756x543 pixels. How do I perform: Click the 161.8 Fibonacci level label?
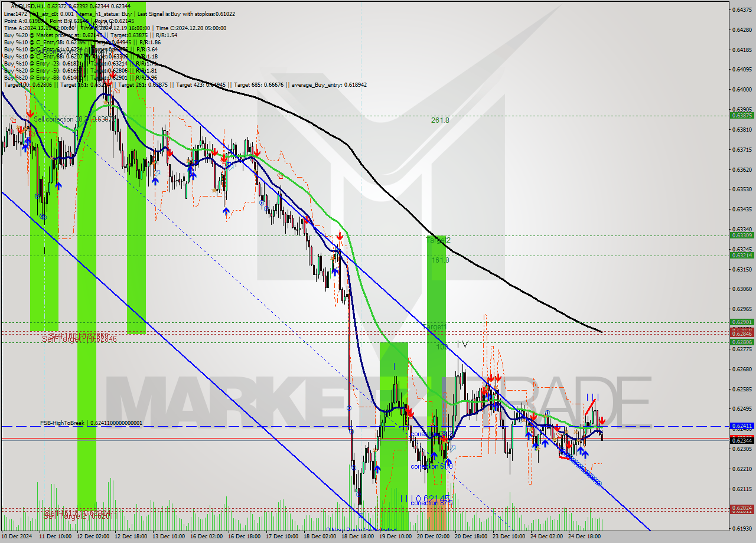(x=440, y=260)
